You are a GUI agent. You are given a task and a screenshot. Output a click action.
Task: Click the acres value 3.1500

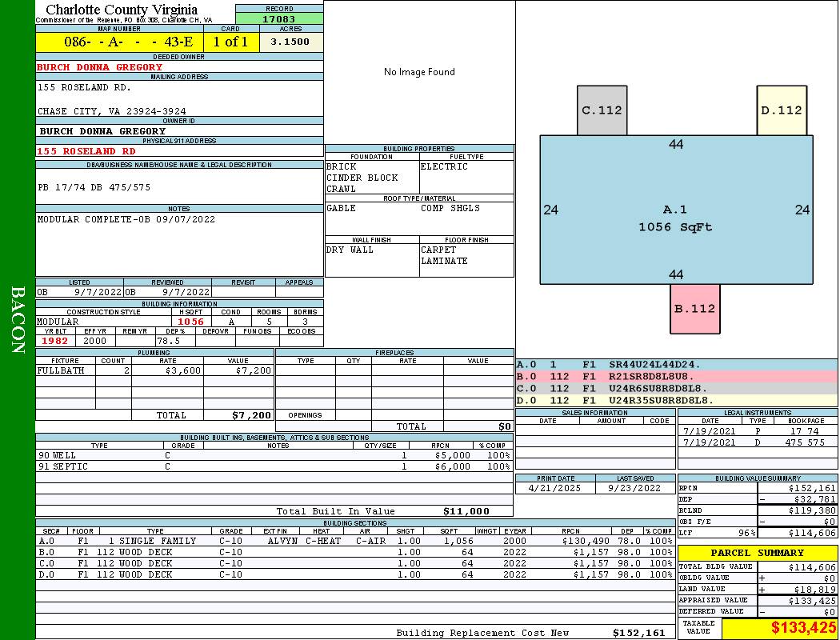[290, 42]
